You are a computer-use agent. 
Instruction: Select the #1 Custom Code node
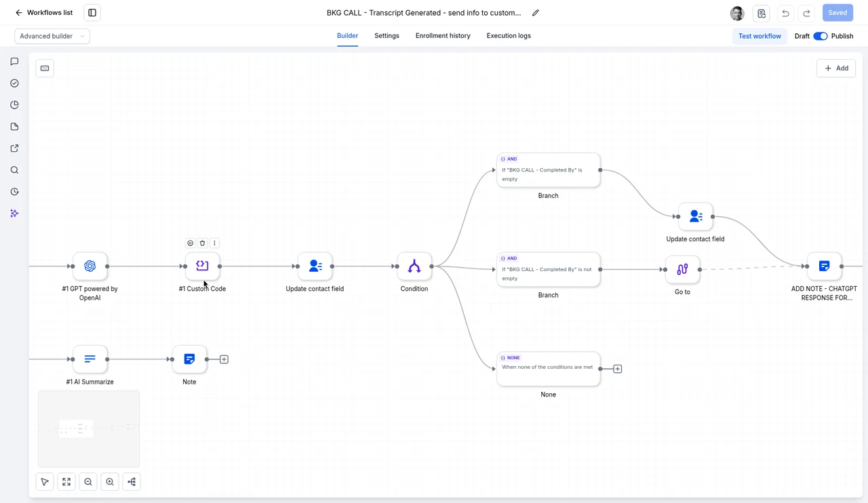pyautogui.click(x=202, y=266)
